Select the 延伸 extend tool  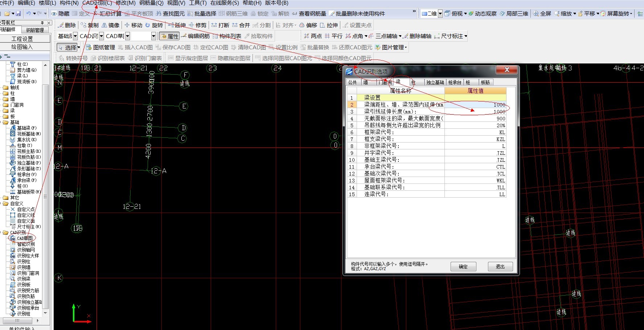[x=177, y=25]
